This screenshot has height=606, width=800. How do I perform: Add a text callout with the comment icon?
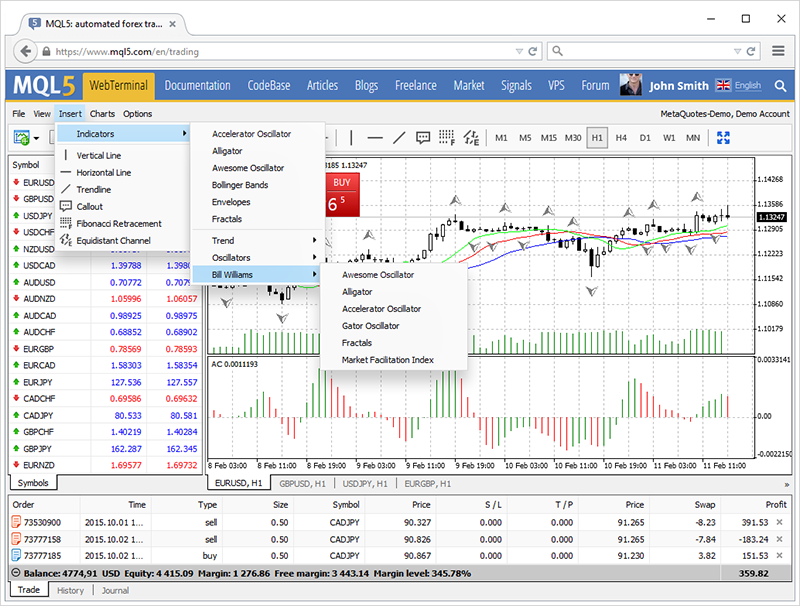[x=424, y=138]
